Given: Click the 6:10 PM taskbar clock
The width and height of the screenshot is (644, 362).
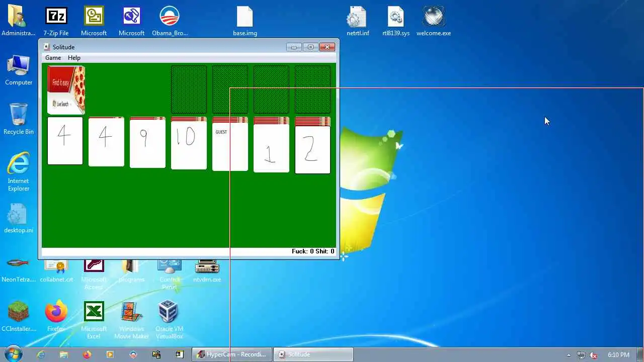Looking at the screenshot, I should click(x=618, y=355).
